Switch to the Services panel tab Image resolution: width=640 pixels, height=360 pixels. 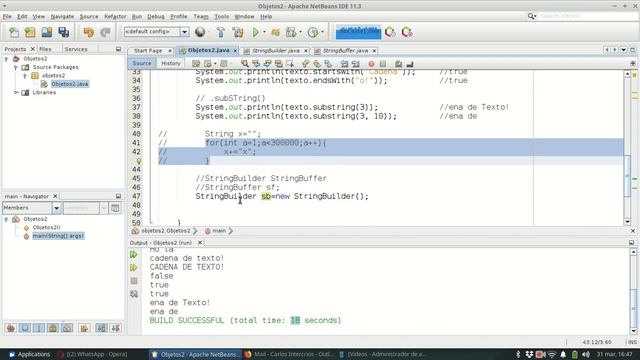point(76,49)
